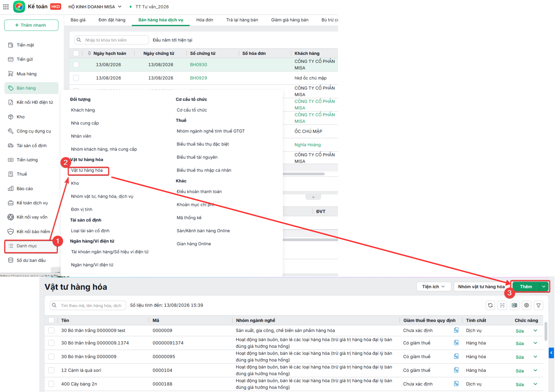Click the export to Excel icon

point(514,305)
